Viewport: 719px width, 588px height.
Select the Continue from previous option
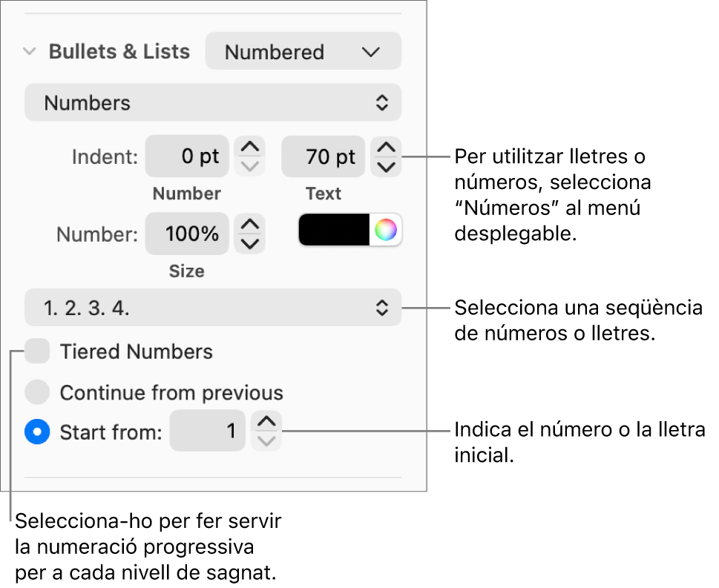(37, 392)
